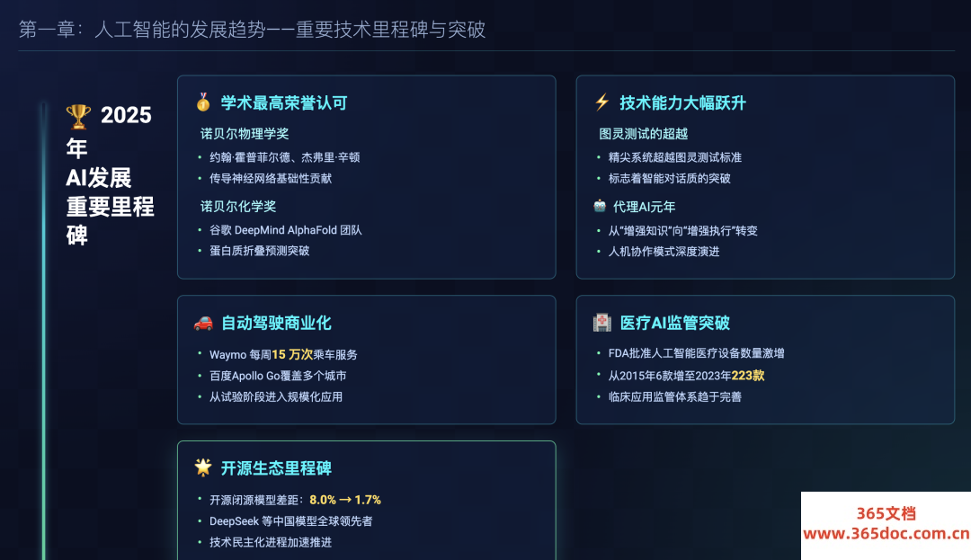Open the www.365doc.com.cn watermark link

pyautogui.click(x=886, y=533)
